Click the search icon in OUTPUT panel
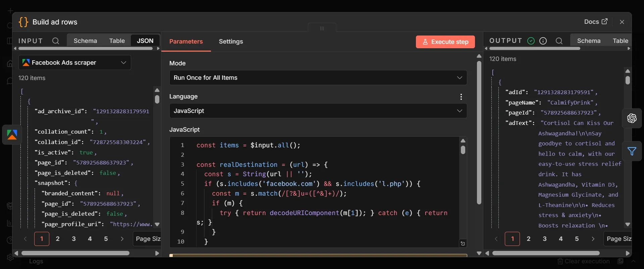The height and width of the screenshot is (269, 644). (x=559, y=41)
